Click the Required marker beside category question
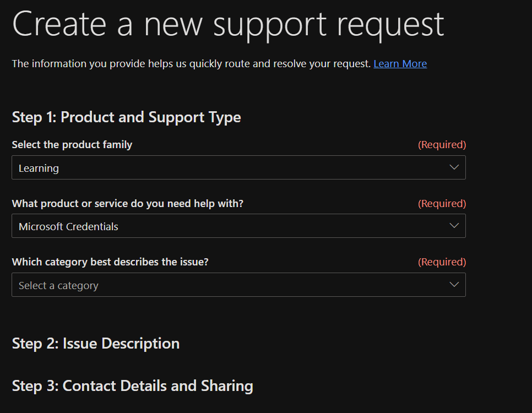Screen dimensions: 532x413 tap(442, 262)
